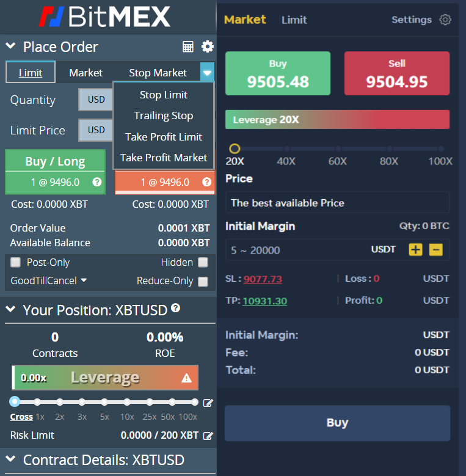Set left leverage slider to 10x

tap(127, 402)
